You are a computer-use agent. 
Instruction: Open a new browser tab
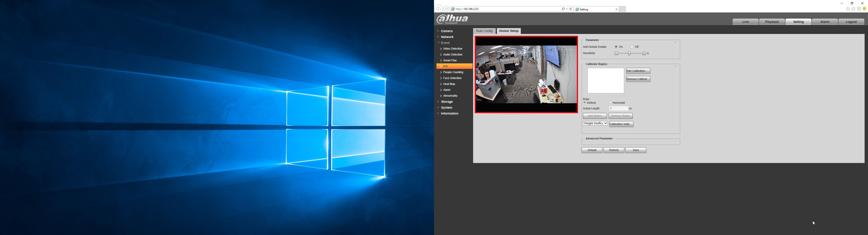(622, 10)
